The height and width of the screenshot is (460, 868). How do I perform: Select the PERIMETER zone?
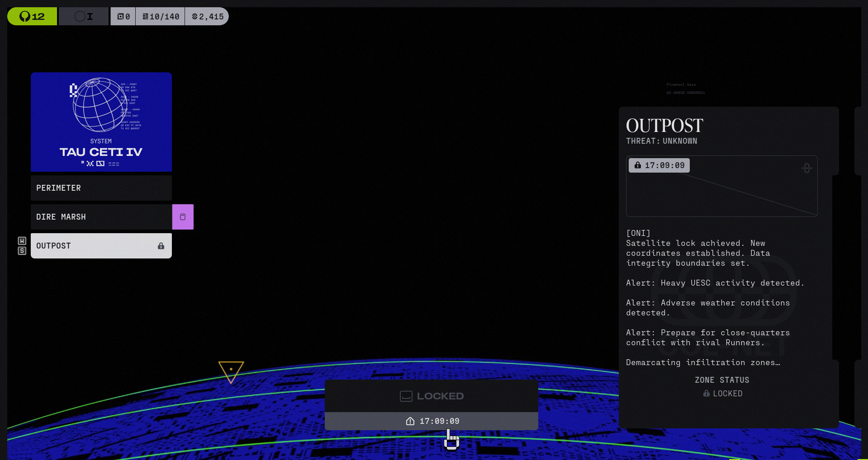pyautogui.click(x=101, y=188)
